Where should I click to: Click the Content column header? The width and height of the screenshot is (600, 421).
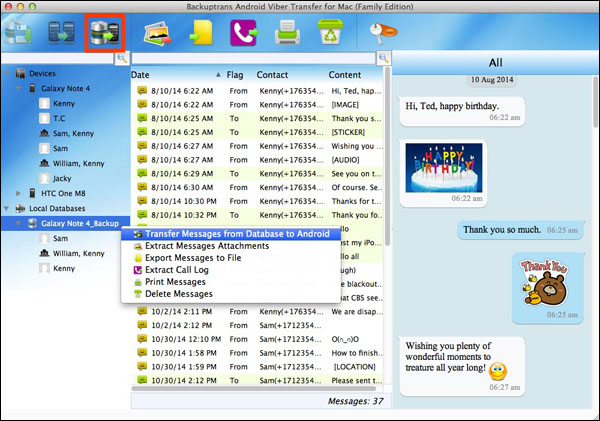345,75
